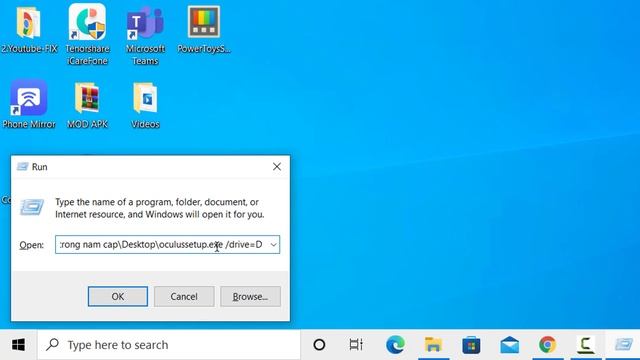Image resolution: width=640 pixels, height=360 pixels.
Task: Open the Windows Start menu
Action: [18, 345]
